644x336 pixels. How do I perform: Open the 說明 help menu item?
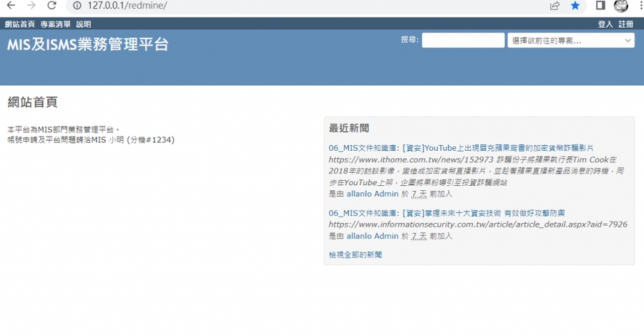(84, 24)
